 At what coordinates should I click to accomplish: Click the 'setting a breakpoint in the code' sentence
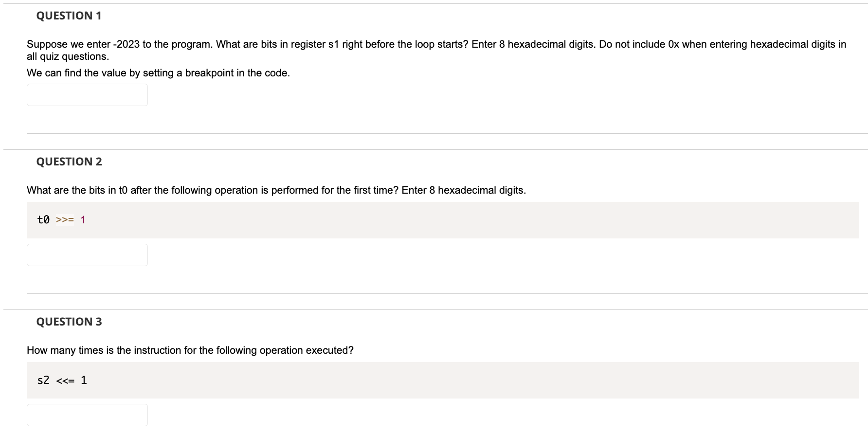[x=158, y=73]
